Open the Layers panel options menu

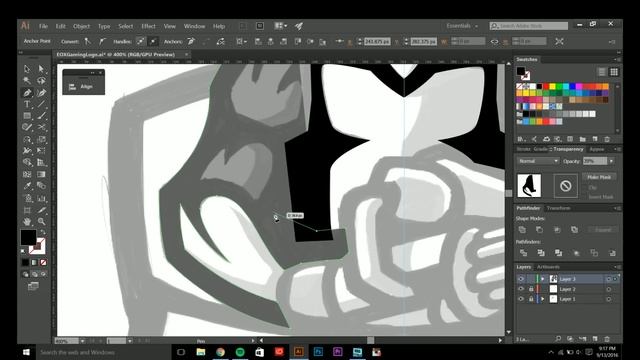(x=617, y=267)
